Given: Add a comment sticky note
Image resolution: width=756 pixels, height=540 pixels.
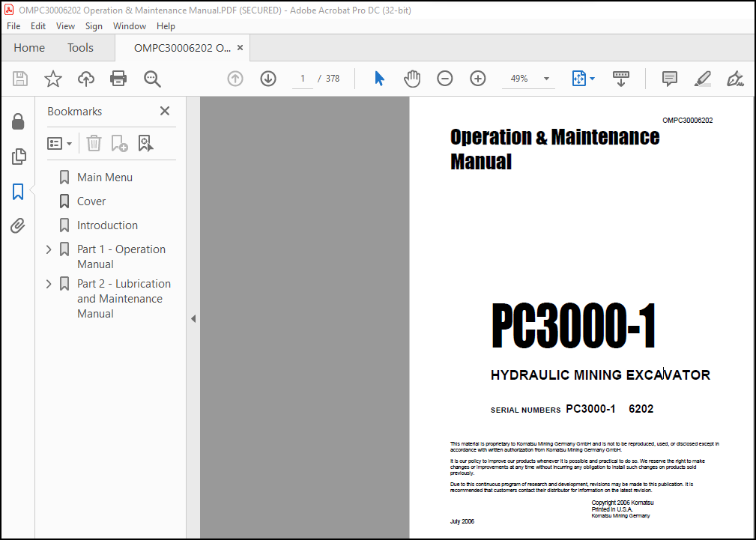Looking at the screenshot, I should (670, 79).
